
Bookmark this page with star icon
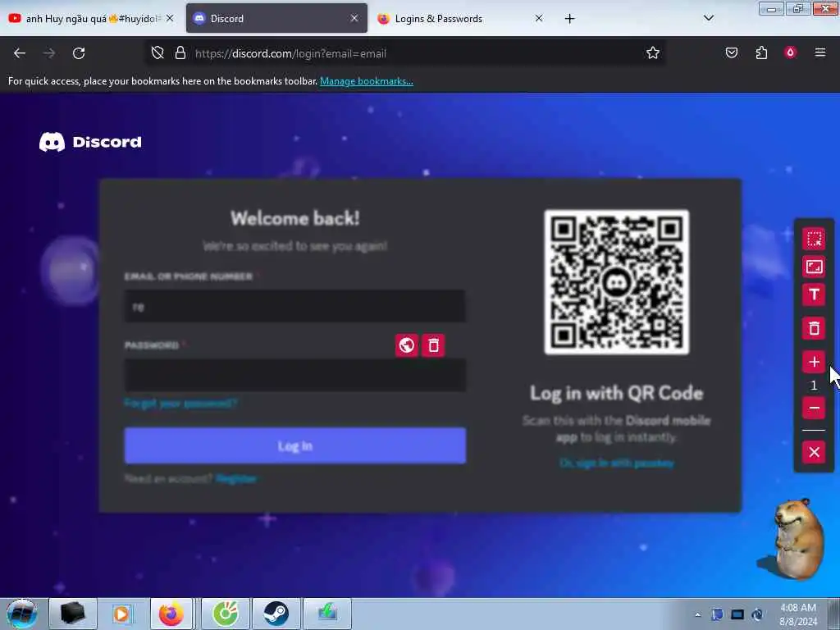(652, 53)
